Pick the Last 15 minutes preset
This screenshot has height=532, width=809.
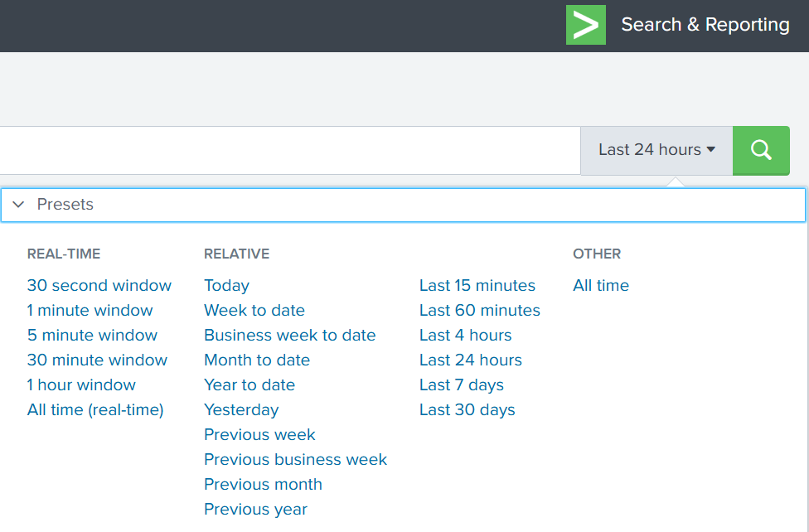click(x=477, y=285)
